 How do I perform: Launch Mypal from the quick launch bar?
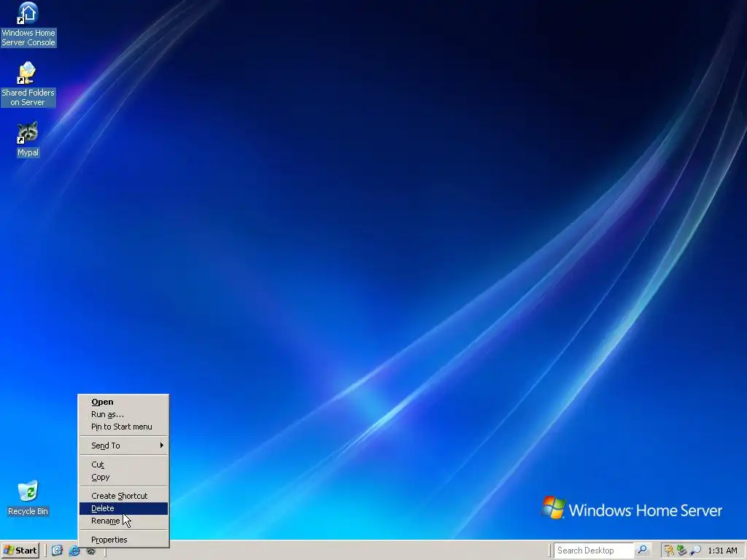click(91, 551)
